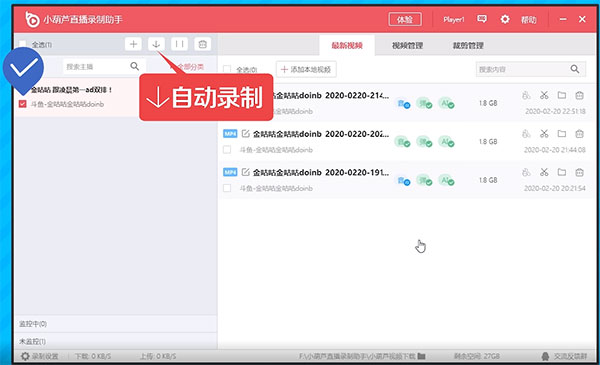
Task: Switch to the 裁剪管理 tab
Action: pos(468,46)
